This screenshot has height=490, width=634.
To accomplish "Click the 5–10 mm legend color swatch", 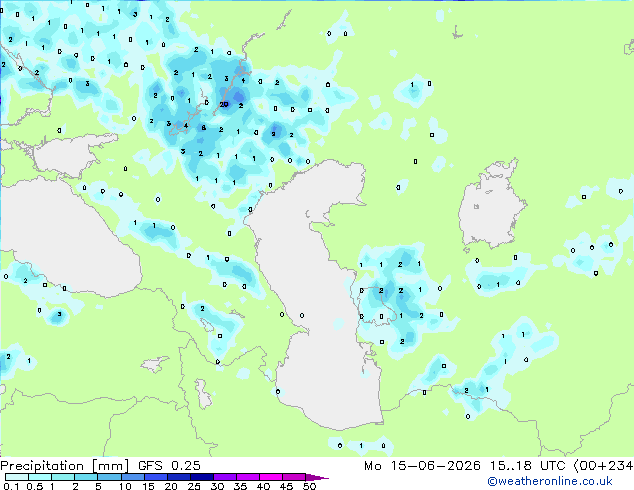I will [x=109, y=477].
